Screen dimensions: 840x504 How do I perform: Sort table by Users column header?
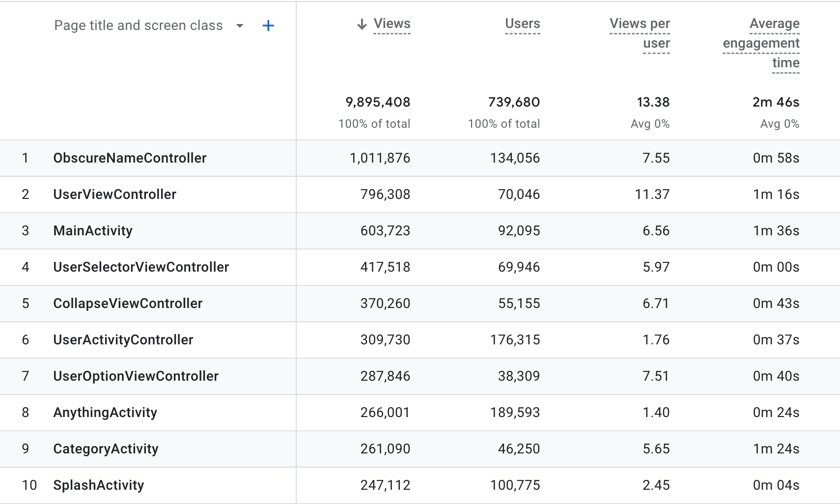tap(522, 24)
